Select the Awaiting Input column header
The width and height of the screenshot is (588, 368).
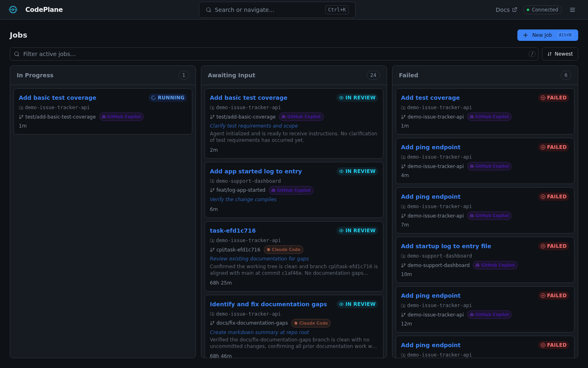[232, 75]
